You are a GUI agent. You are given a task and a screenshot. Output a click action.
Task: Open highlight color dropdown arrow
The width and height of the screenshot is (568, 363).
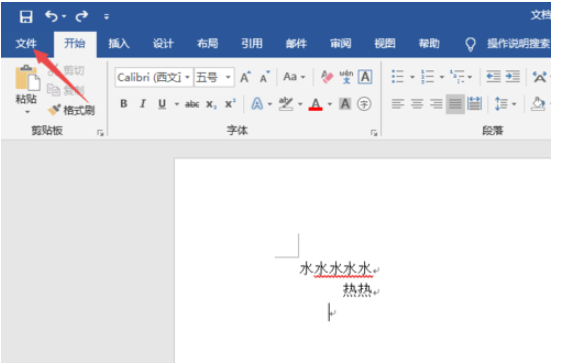tap(300, 104)
